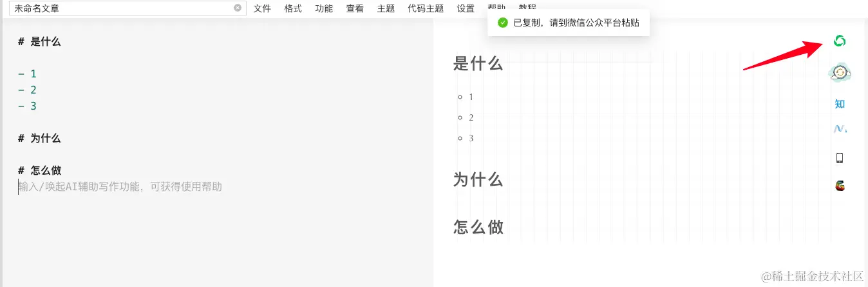Open the 查看 menu
Image resolution: width=868 pixels, height=287 pixels.
355,9
